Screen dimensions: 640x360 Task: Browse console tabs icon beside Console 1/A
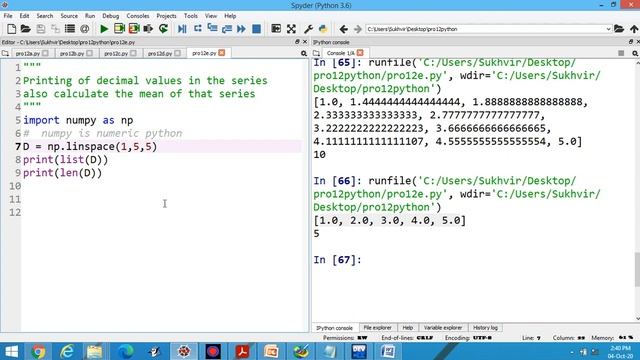[316, 53]
